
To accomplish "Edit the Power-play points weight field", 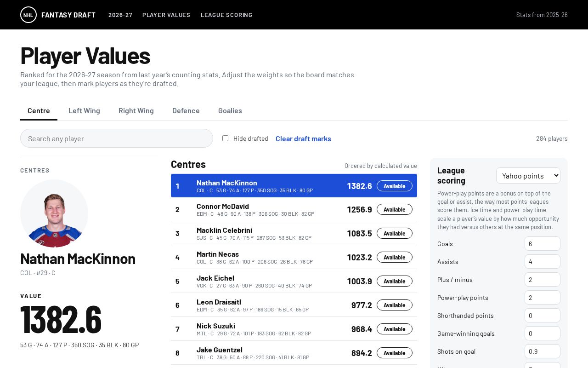I will click(543, 298).
